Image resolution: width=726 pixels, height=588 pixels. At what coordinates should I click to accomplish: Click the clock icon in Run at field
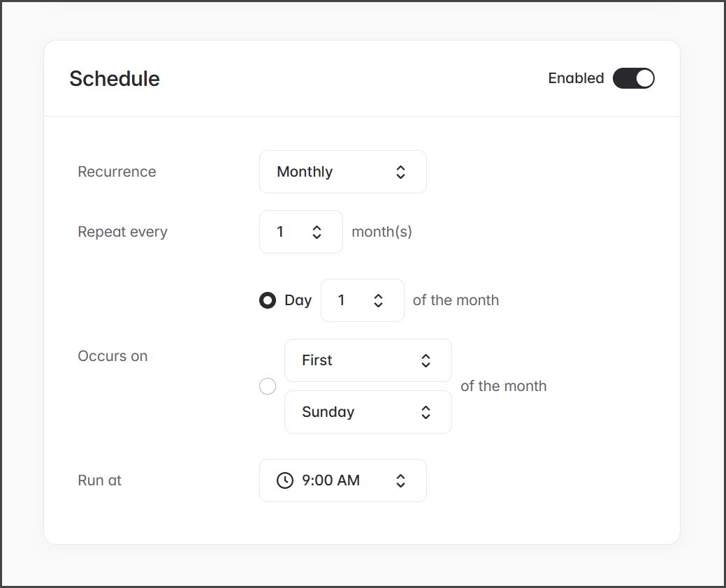285,480
